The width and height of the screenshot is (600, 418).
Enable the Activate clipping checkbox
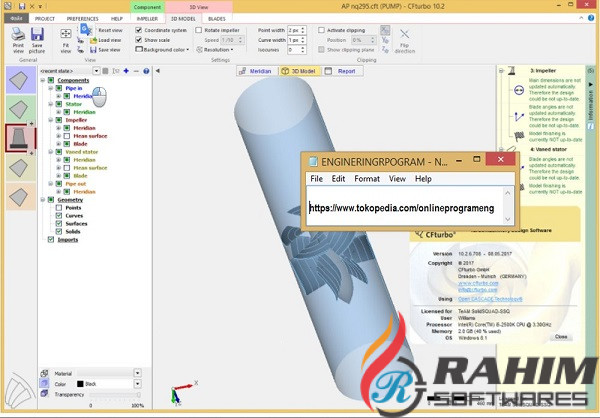[x=321, y=30]
